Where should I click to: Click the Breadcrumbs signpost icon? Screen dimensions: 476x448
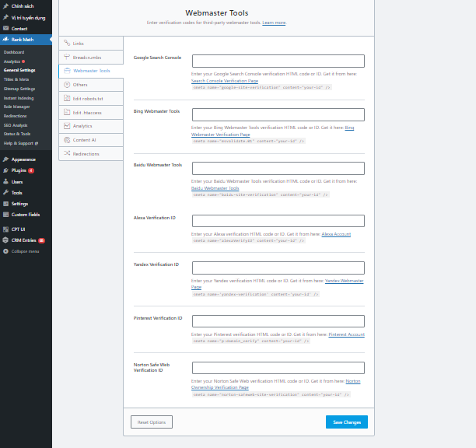(x=67, y=57)
